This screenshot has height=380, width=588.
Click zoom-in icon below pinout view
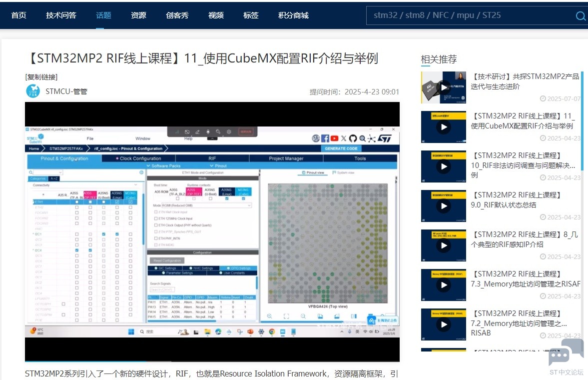click(269, 316)
